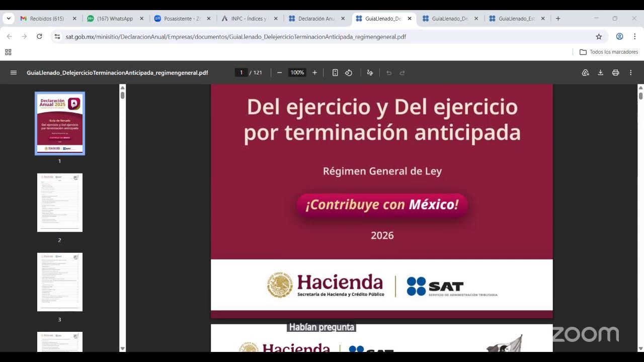Open the apps grid in bookmarks bar

[8, 52]
